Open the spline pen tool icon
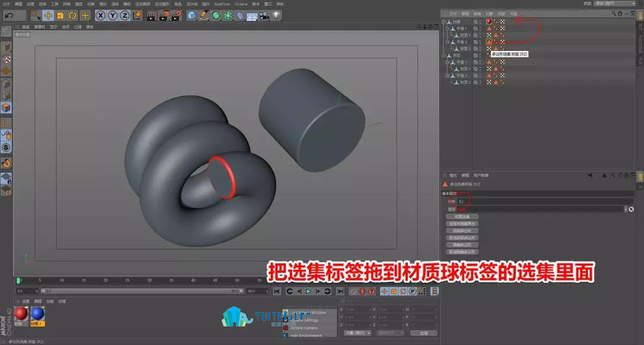The height and width of the screenshot is (345, 644). pyautogui.click(x=204, y=16)
